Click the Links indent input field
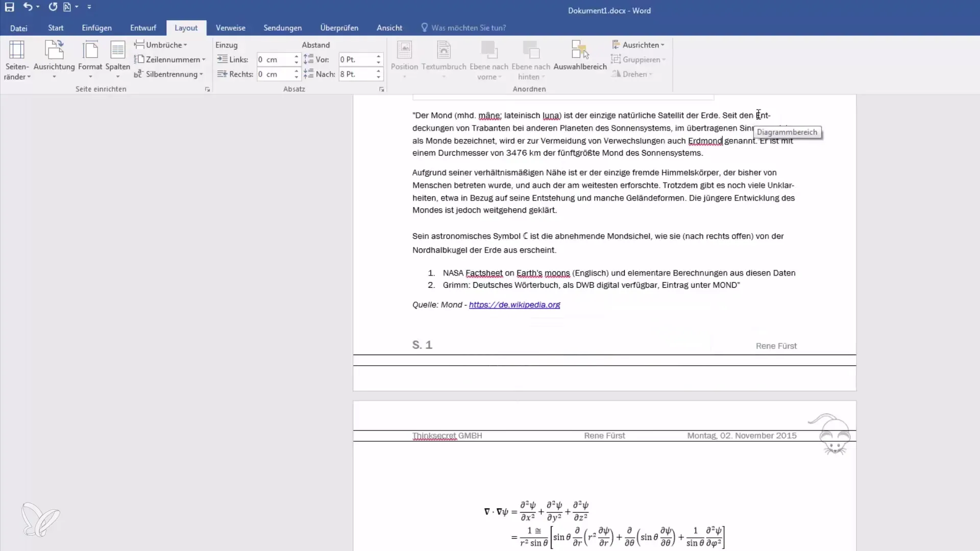 pyautogui.click(x=274, y=60)
